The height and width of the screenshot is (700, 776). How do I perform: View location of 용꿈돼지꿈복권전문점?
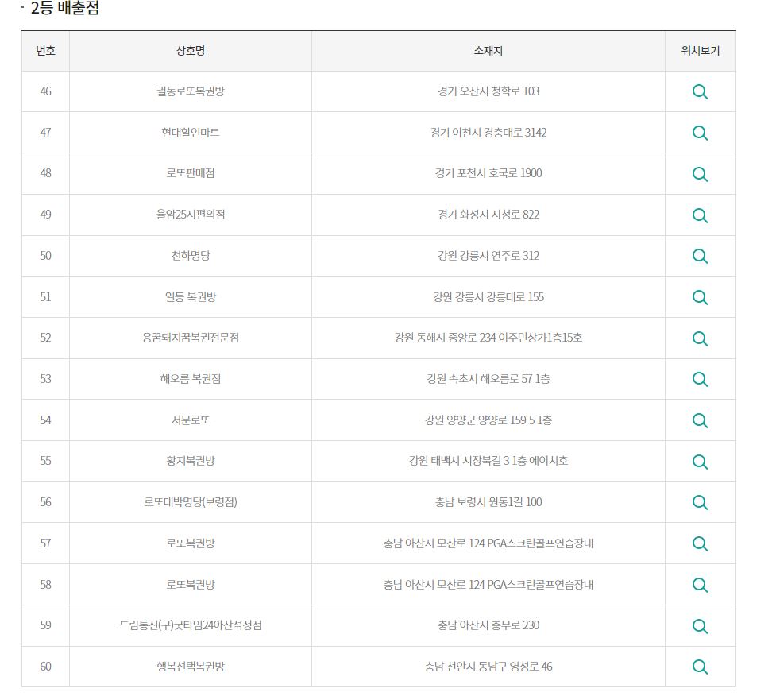[700, 338]
